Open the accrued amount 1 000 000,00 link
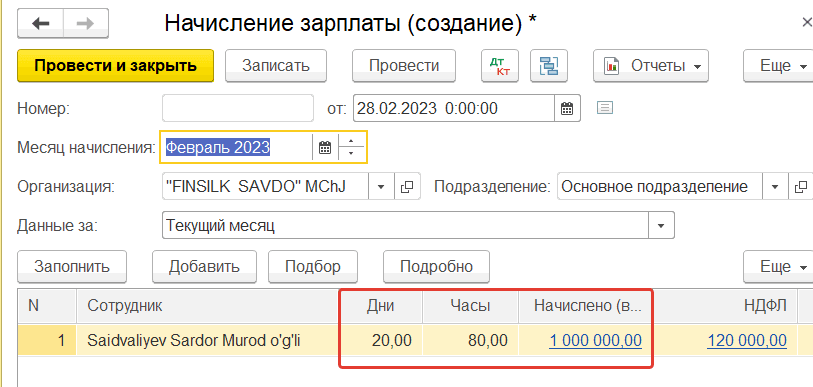The width and height of the screenshot is (813, 387). pyautogui.click(x=595, y=341)
